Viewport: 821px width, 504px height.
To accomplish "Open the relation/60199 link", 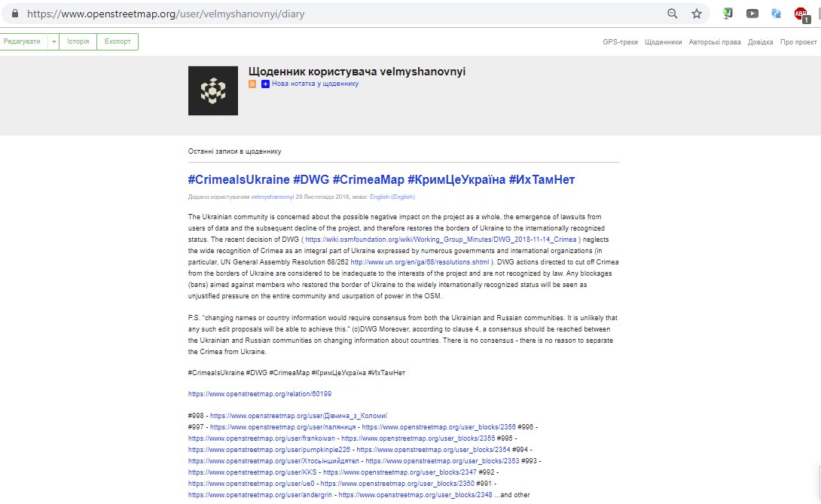I will pyautogui.click(x=260, y=394).
